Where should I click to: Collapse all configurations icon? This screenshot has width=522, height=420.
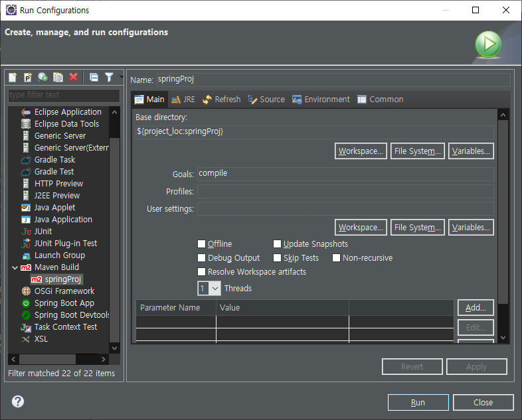pyautogui.click(x=94, y=78)
